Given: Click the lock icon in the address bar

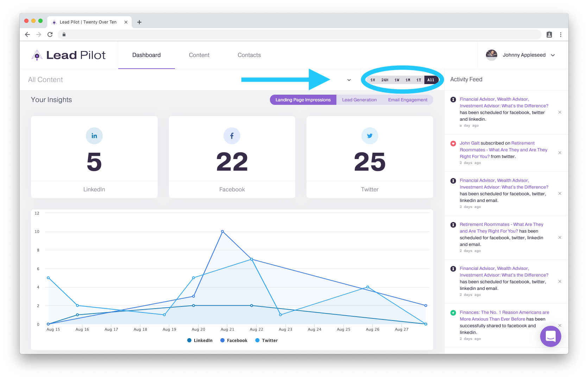Looking at the screenshot, I should tap(64, 34).
